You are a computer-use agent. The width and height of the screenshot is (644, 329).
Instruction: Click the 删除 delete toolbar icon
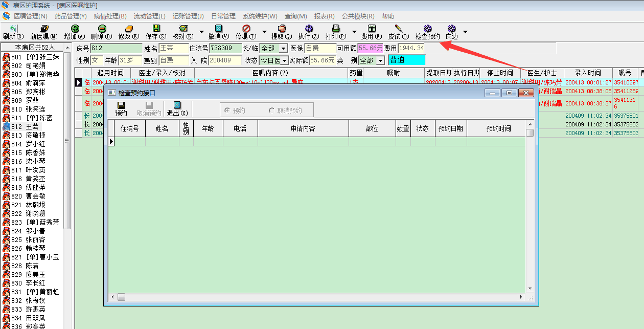(x=102, y=29)
